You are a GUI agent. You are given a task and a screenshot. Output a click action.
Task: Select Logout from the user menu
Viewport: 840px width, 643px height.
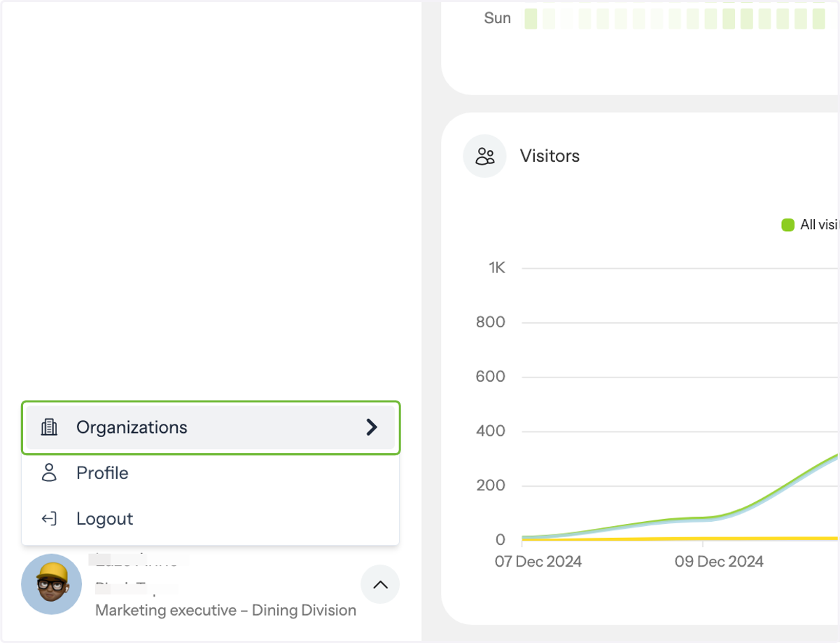pyautogui.click(x=211, y=519)
